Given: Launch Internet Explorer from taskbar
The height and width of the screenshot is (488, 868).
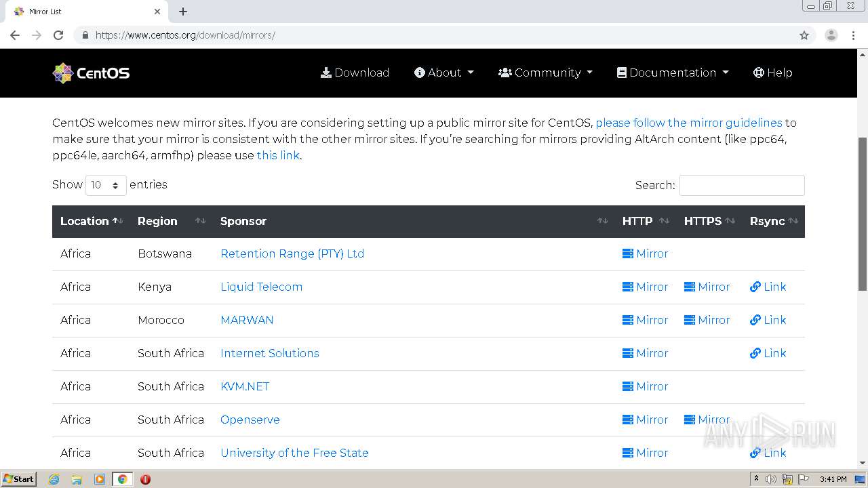Looking at the screenshot, I should coord(54,479).
